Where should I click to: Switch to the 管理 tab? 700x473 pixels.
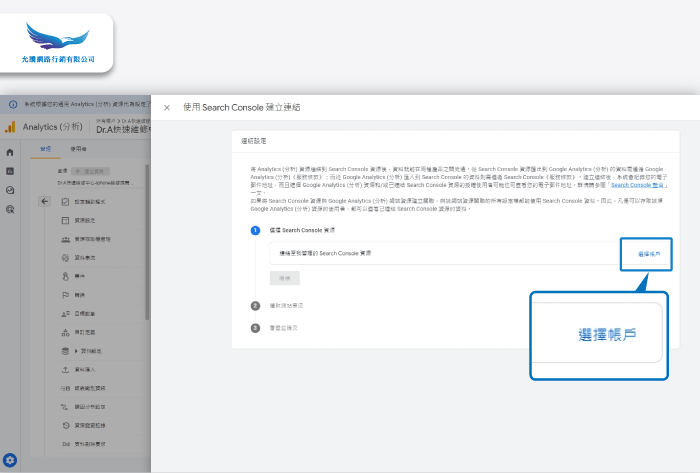44,148
